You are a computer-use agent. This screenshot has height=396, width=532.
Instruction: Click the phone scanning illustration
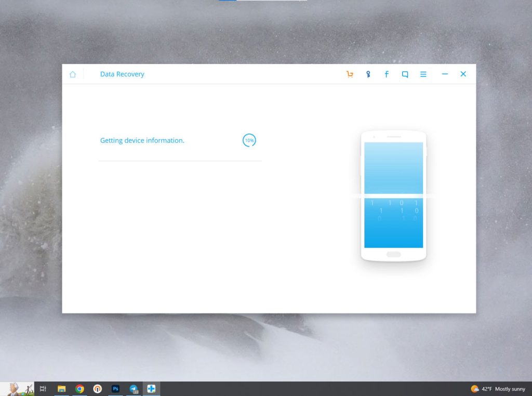[x=393, y=196]
